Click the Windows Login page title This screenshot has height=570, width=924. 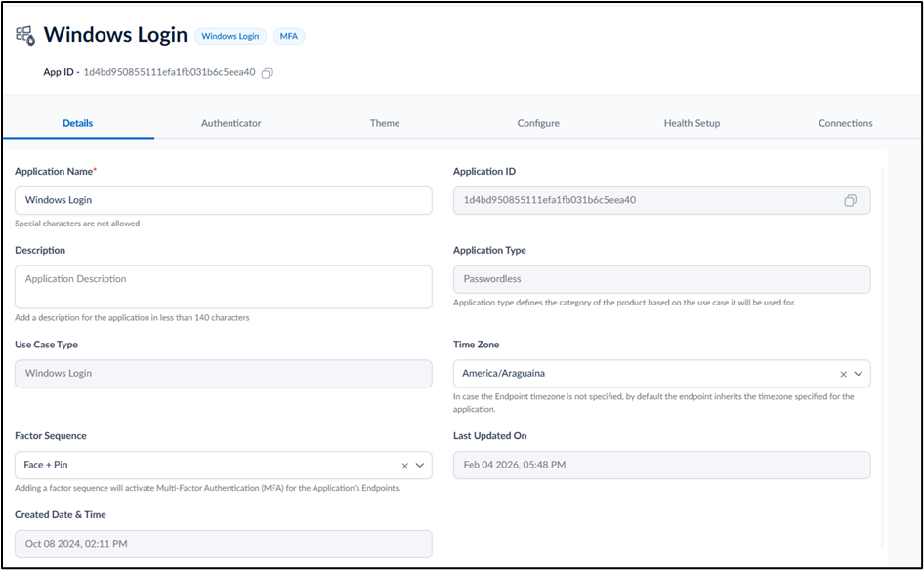pyautogui.click(x=115, y=35)
